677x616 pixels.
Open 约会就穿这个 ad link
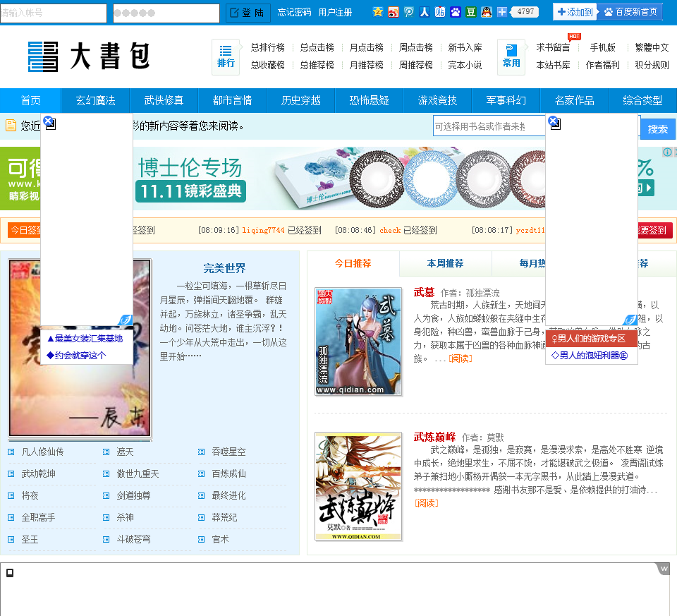(x=76, y=356)
